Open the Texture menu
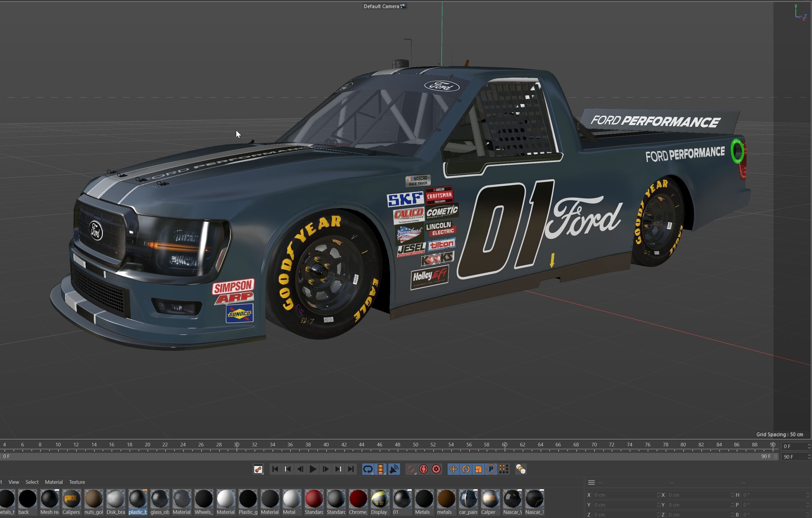812x518 pixels. [77, 482]
